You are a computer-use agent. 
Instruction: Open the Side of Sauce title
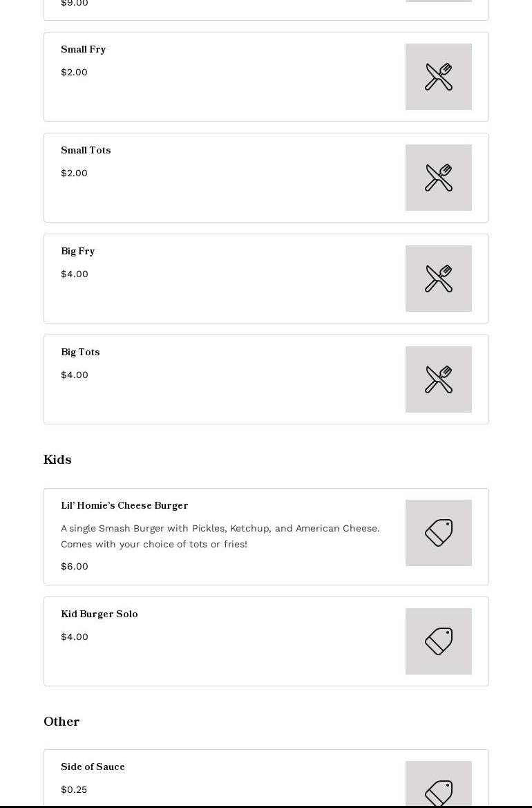(93, 767)
